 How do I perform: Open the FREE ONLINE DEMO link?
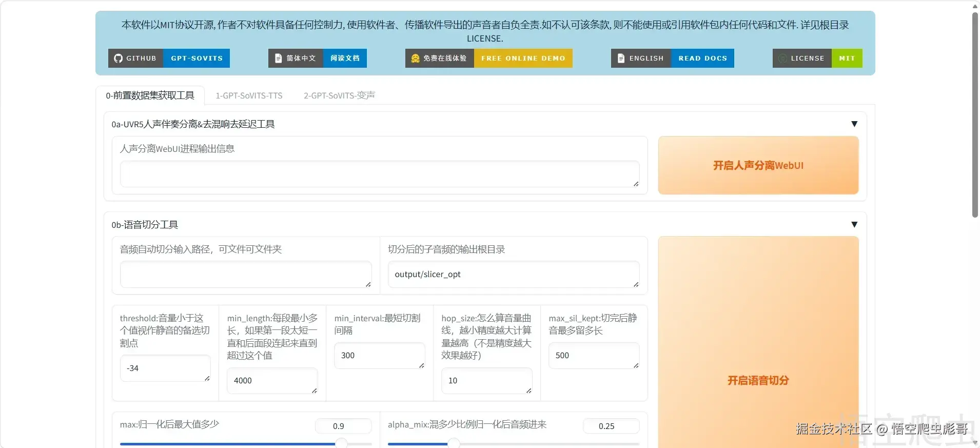(523, 59)
